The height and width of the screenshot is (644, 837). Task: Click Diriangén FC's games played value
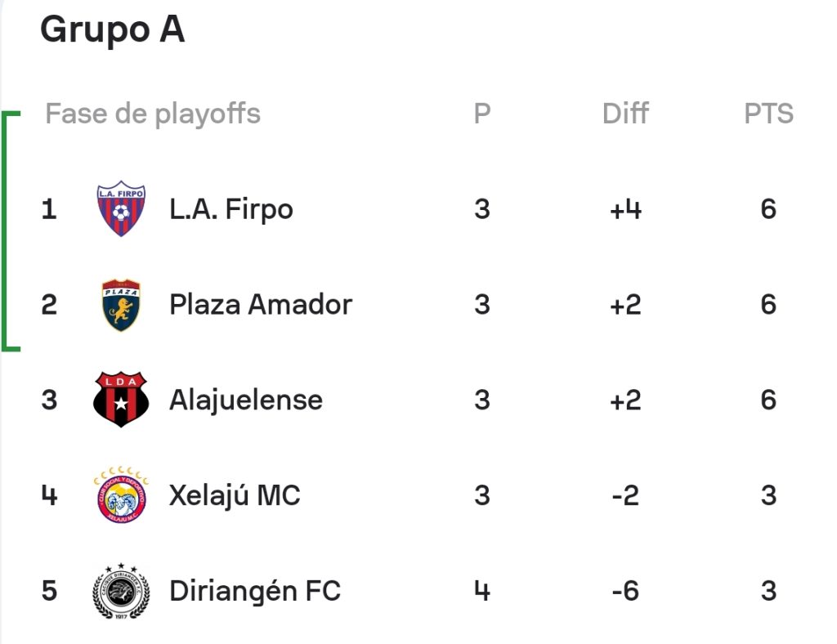[x=482, y=591]
